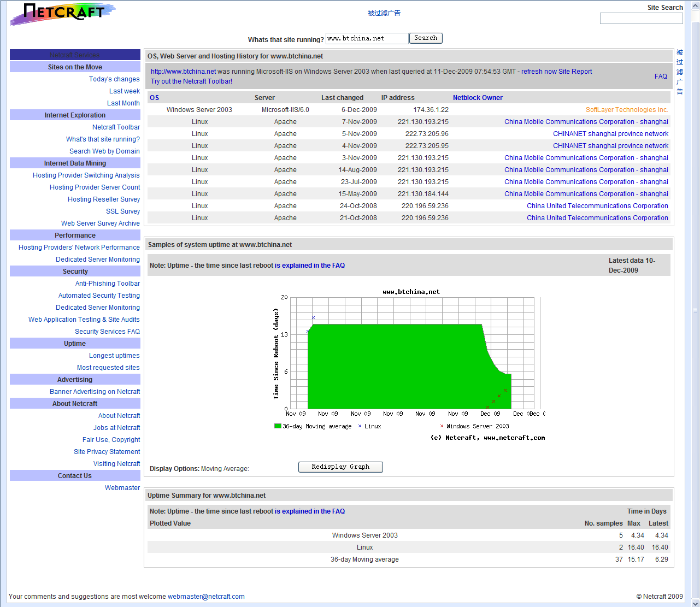Open Visiting Netcraft link
The image size is (700, 607).
(116, 464)
